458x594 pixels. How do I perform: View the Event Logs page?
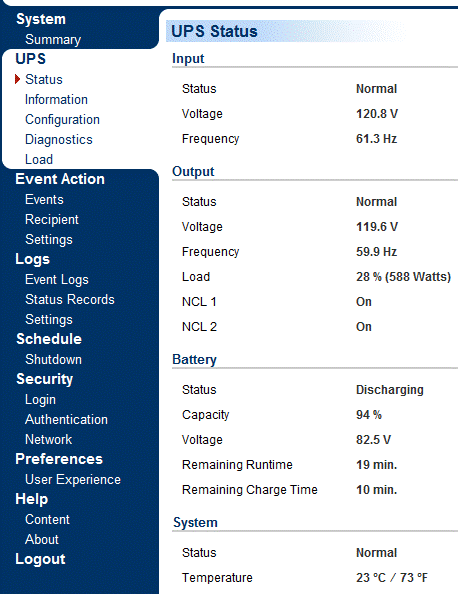click(x=57, y=279)
